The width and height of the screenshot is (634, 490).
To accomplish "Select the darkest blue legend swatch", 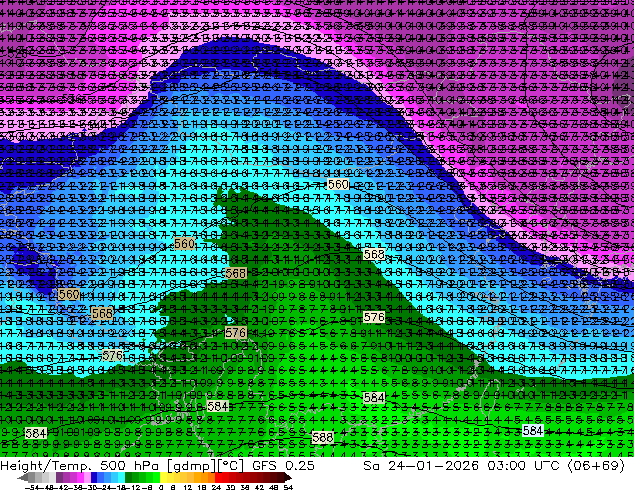I will pyautogui.click(x=94, y=478).
